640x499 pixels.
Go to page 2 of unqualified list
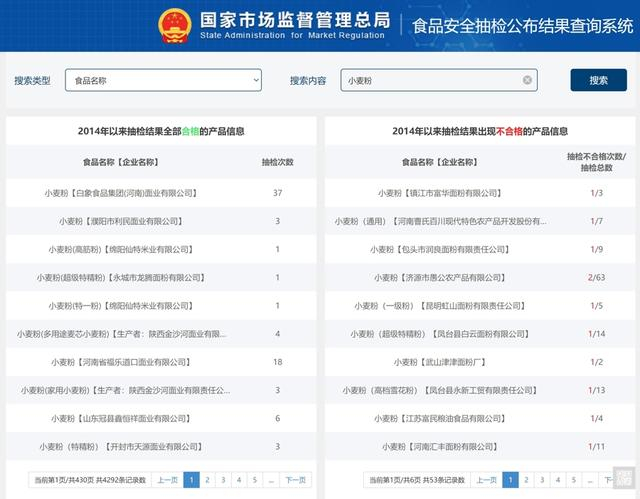coord(526,480)
